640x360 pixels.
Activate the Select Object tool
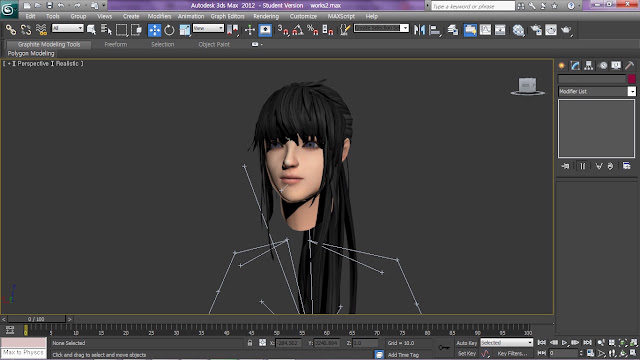91,30
